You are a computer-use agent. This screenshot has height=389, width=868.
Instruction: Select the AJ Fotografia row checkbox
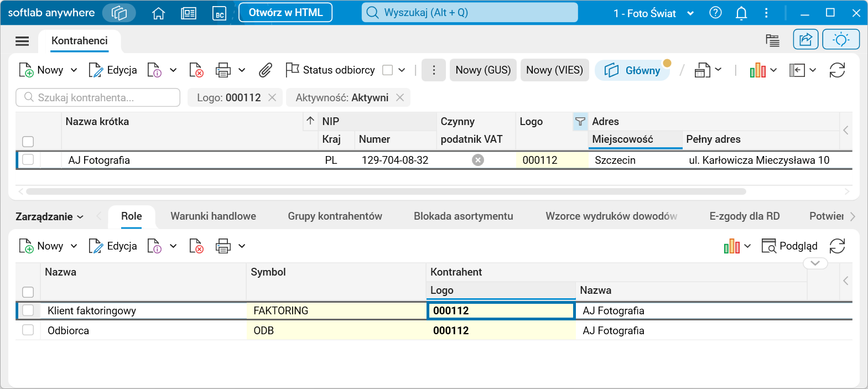tap(28, 160)
